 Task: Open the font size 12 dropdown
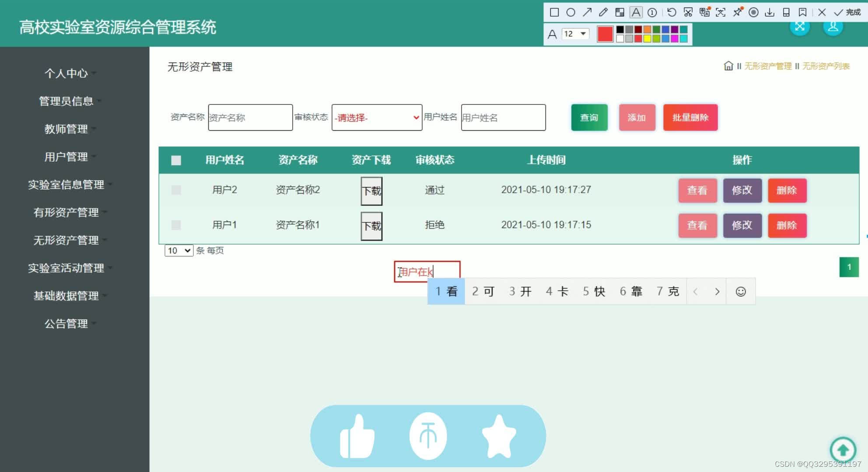(575, 34)
